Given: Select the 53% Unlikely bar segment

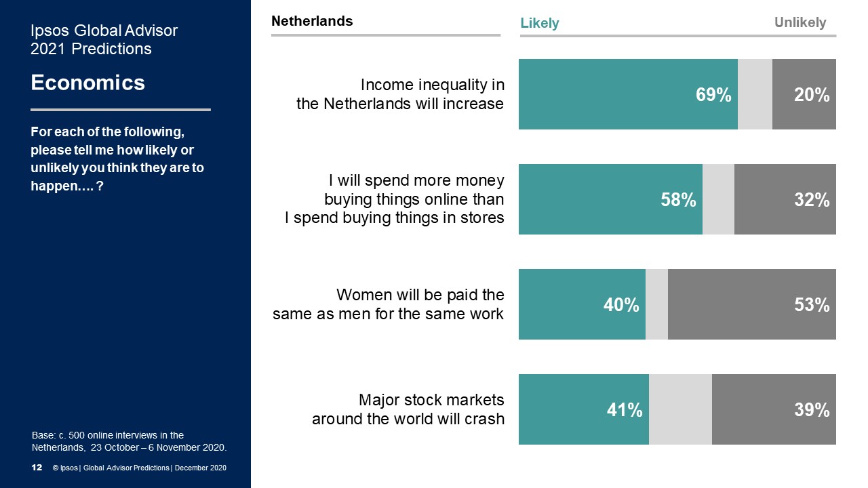Looking at the screenshot, I should [x=751, y=304].
